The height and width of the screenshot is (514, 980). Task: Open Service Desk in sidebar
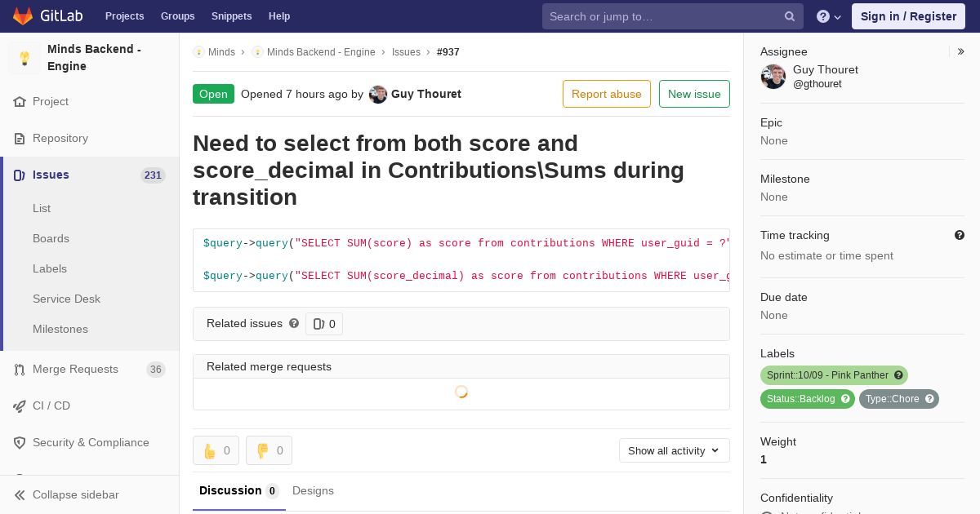pos(66,299)
